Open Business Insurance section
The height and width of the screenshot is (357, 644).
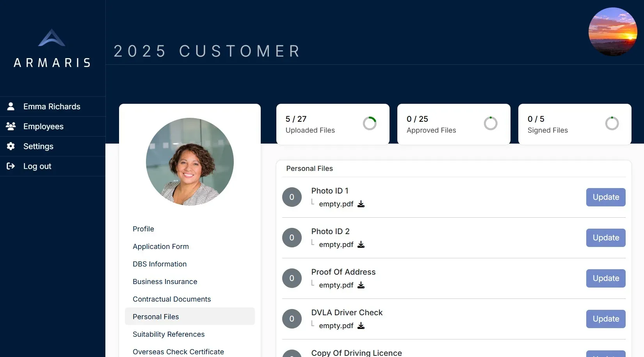click(165, 282)
